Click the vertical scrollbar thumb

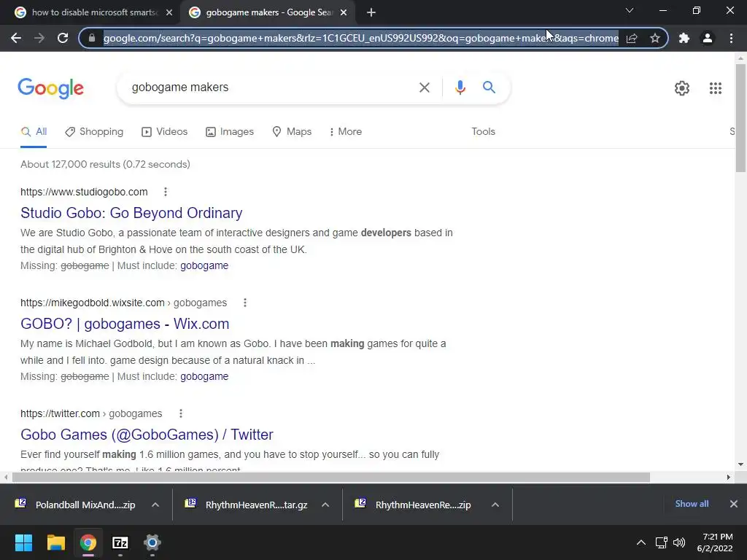coord(740,117)
